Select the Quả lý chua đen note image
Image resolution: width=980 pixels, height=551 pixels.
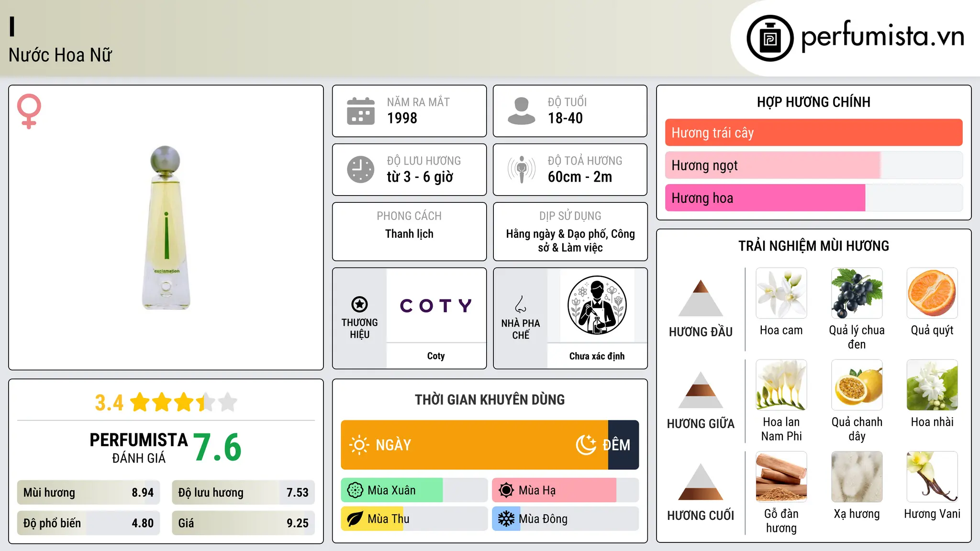pyautogui.click(x=857, y=293)
